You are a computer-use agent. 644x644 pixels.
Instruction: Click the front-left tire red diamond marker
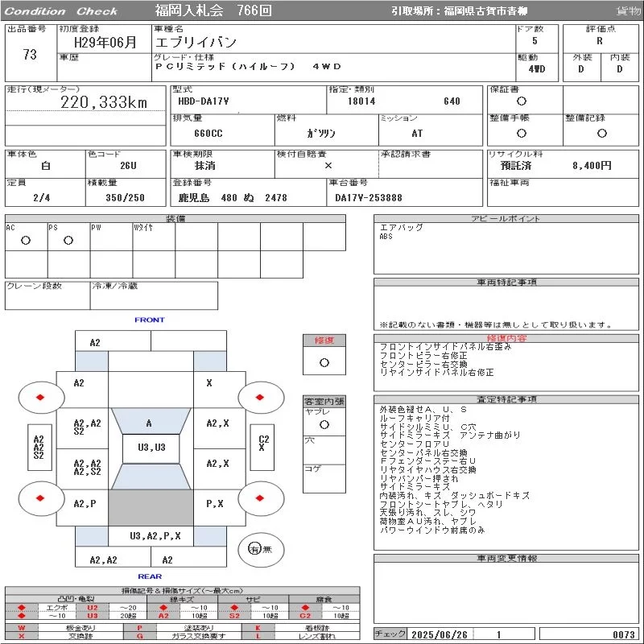click(40, 397)
